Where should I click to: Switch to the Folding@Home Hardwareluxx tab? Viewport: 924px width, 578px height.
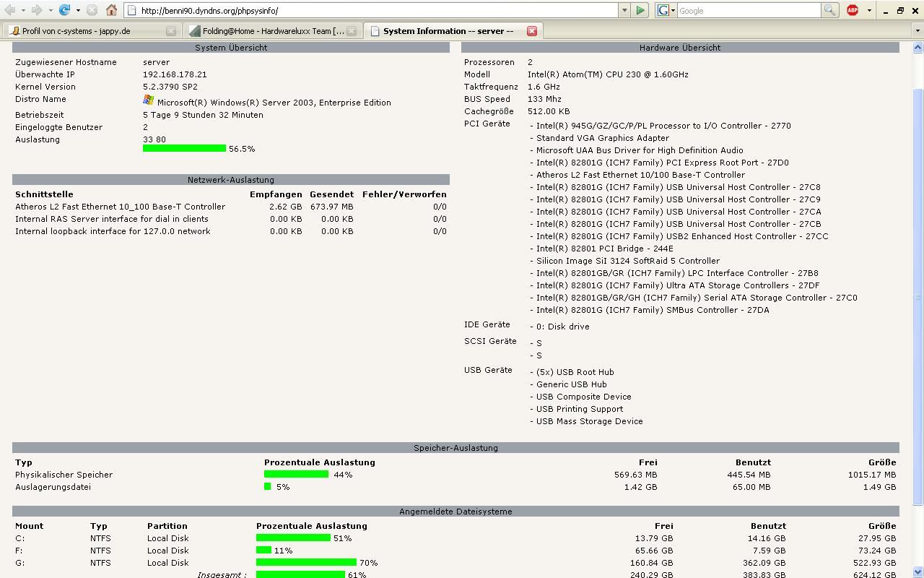(x=272, y=31)
